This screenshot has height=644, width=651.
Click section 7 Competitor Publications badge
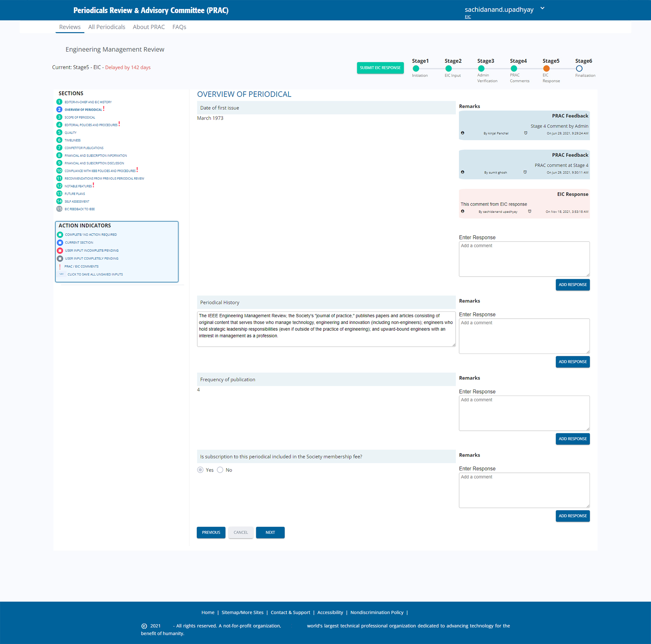click(59, 147)
